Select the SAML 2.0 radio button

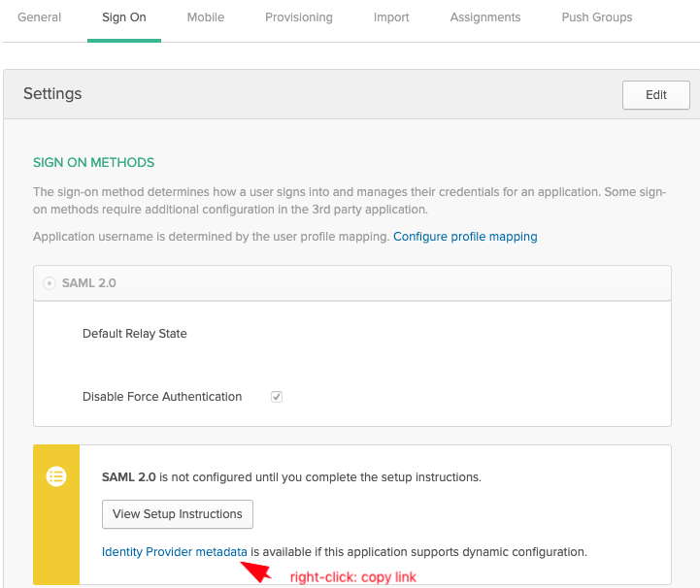(50, 283)
